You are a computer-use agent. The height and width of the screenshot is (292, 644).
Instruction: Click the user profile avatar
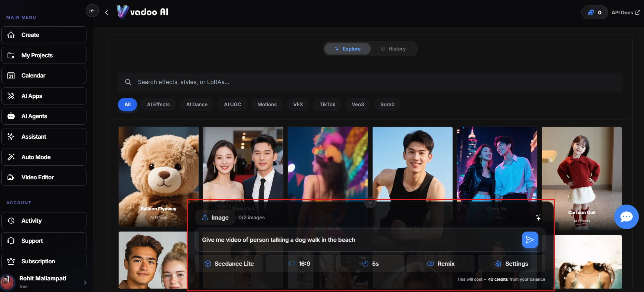(x=8, y=282)
